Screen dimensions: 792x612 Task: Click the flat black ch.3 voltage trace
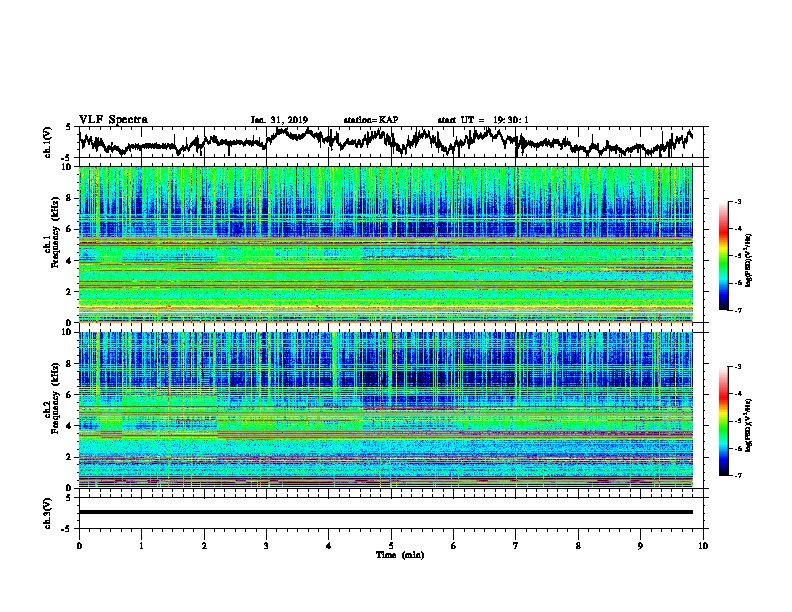386,512
